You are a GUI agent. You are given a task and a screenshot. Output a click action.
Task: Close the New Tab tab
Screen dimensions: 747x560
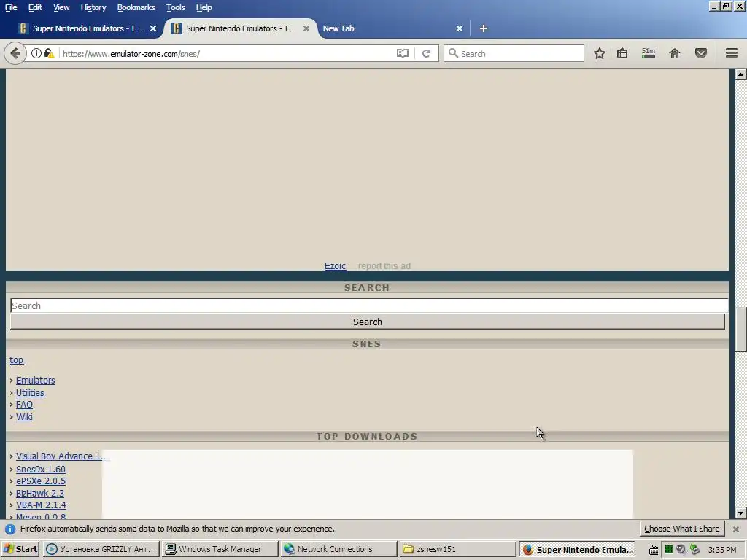[x=460, y=28]
